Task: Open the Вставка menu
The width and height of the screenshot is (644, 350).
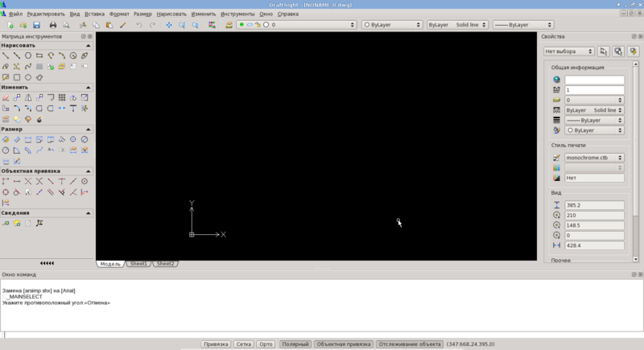Action: [94, 14]
